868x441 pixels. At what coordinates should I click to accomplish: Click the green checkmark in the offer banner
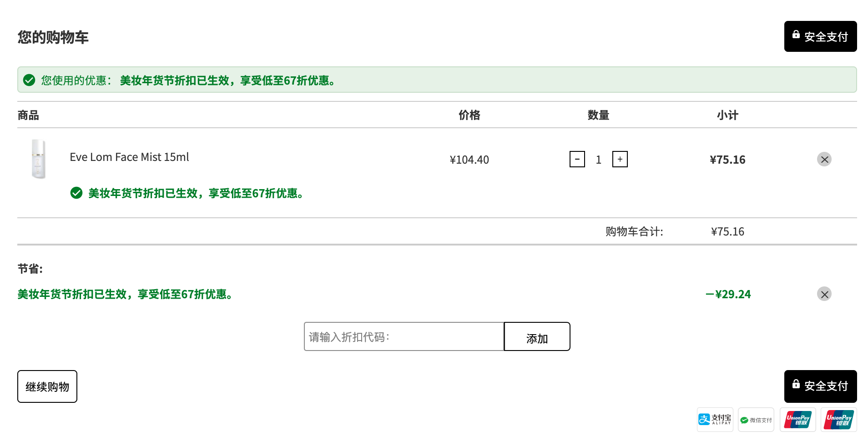[29, 80]
